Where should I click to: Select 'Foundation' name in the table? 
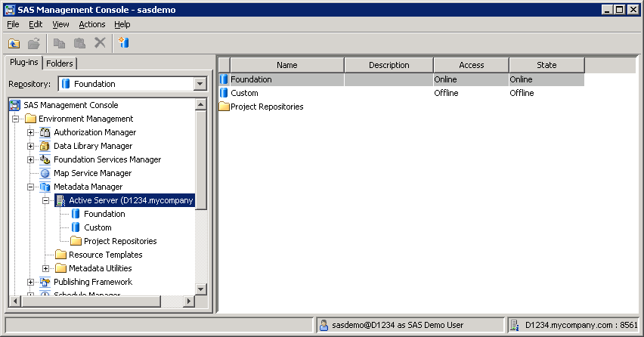[x=251, y=79]
